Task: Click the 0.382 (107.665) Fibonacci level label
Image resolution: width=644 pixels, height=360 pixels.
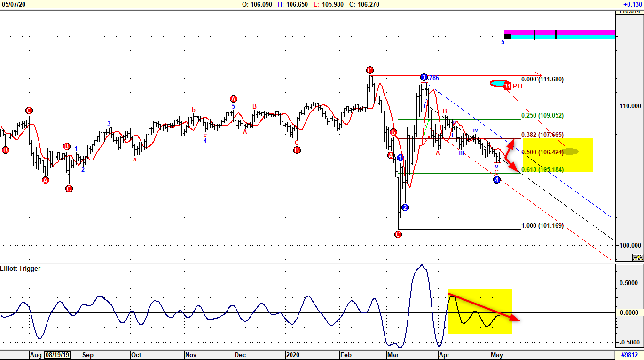Action: click(x=542, y=135)
